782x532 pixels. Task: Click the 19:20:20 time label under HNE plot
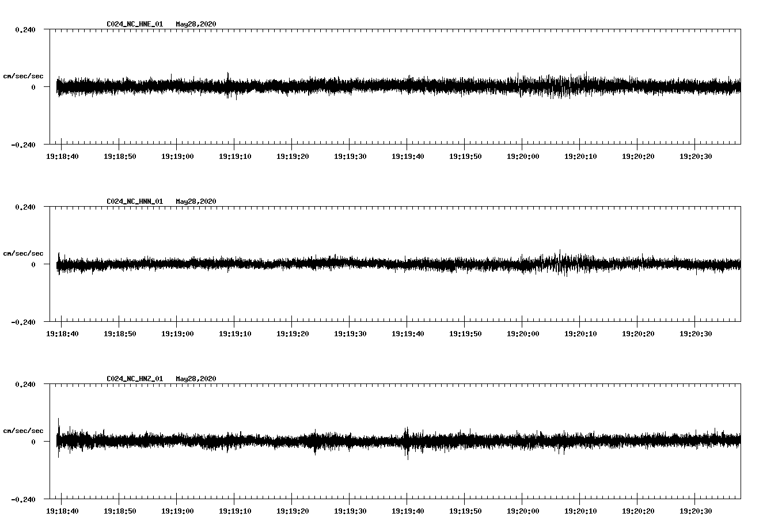click(638, 156)
